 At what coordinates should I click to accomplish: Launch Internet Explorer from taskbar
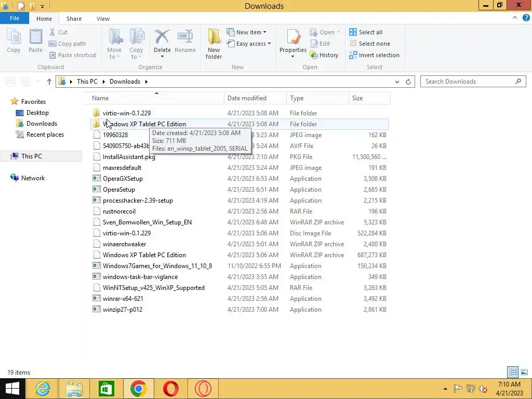(43, 389)
